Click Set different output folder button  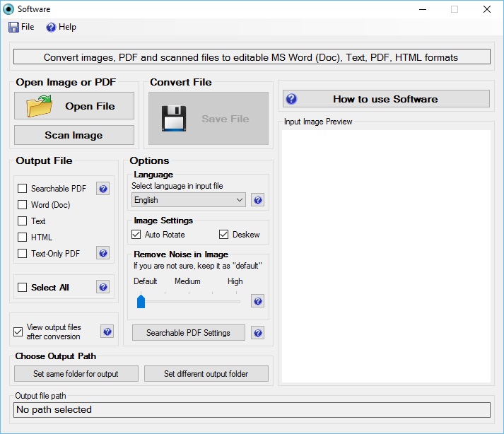[x=206, y=373]
